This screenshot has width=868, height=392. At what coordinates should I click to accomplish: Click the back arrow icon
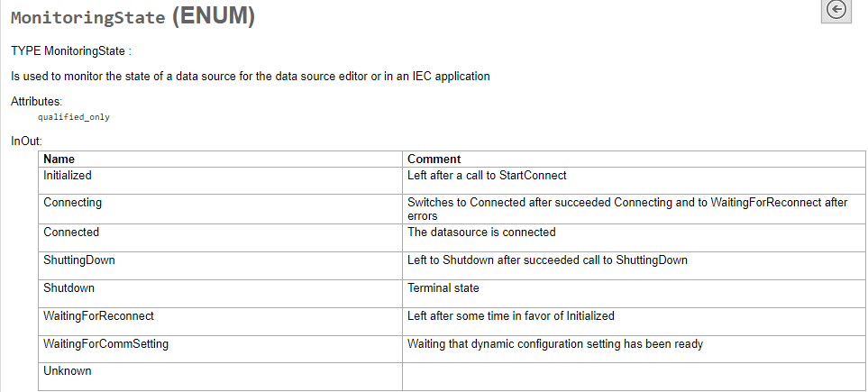coord(836,10)
